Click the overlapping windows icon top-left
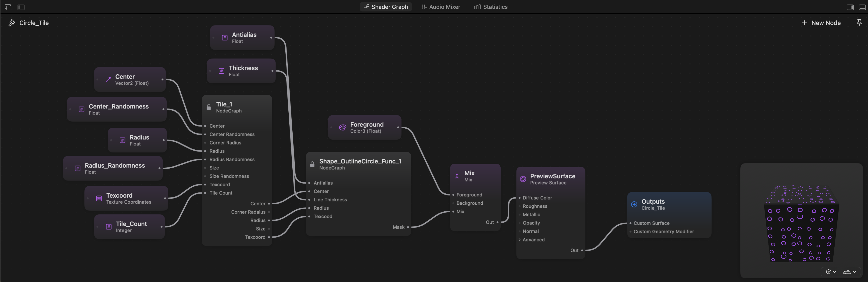The height and width of the screenshot is (282, 868). 9,7
